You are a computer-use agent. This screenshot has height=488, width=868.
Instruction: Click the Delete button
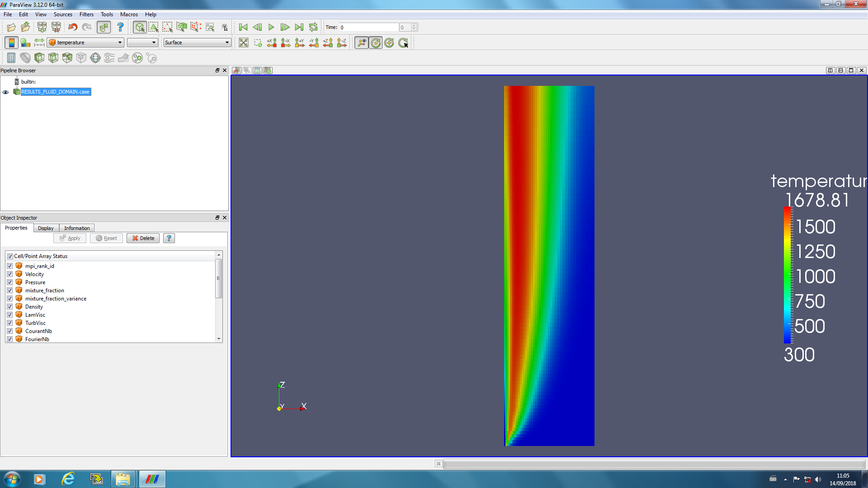pyautogui.click(x=143, y=238)
